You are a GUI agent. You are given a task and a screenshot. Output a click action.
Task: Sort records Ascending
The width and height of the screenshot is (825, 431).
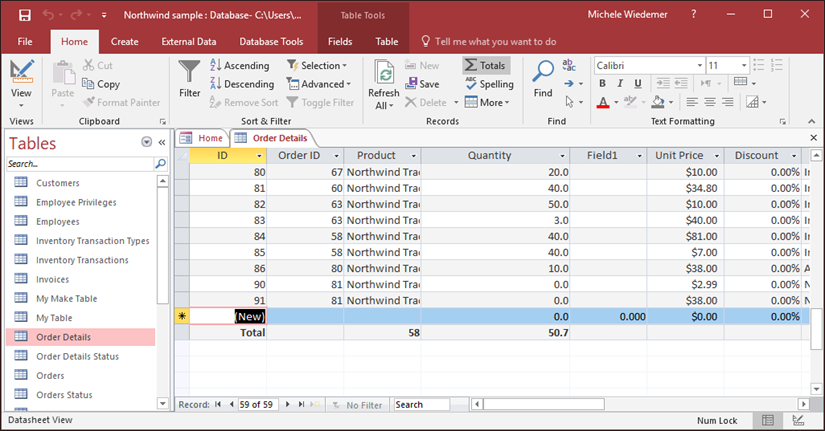(x=239, y=65)
